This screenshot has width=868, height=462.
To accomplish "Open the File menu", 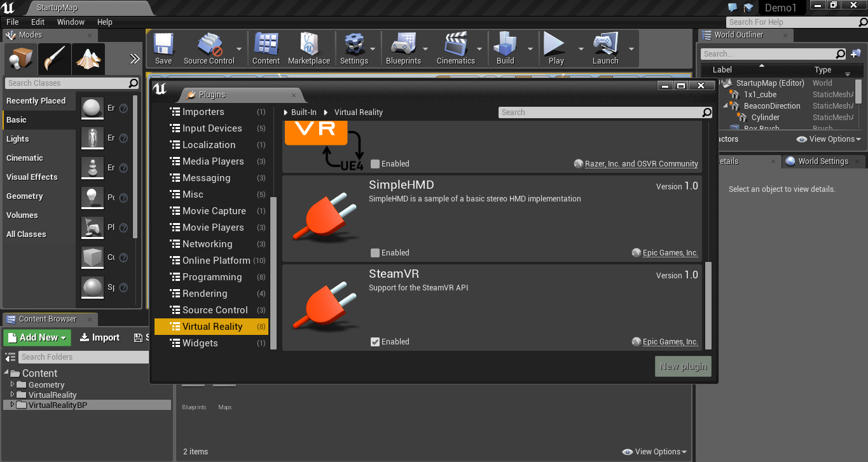I will 13,22.
